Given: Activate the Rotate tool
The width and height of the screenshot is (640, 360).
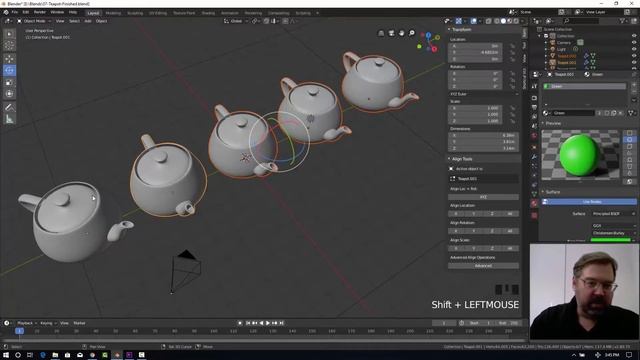Looking at the screenshot, I should point(9,71).
